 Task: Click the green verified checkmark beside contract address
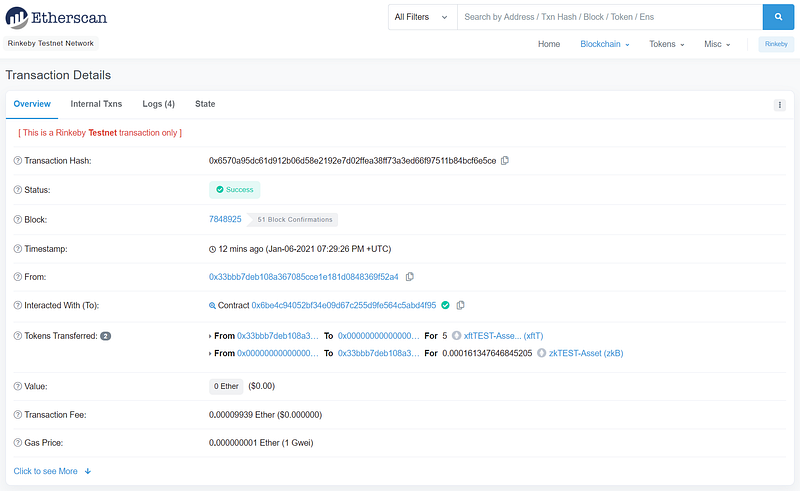point(445,305)
